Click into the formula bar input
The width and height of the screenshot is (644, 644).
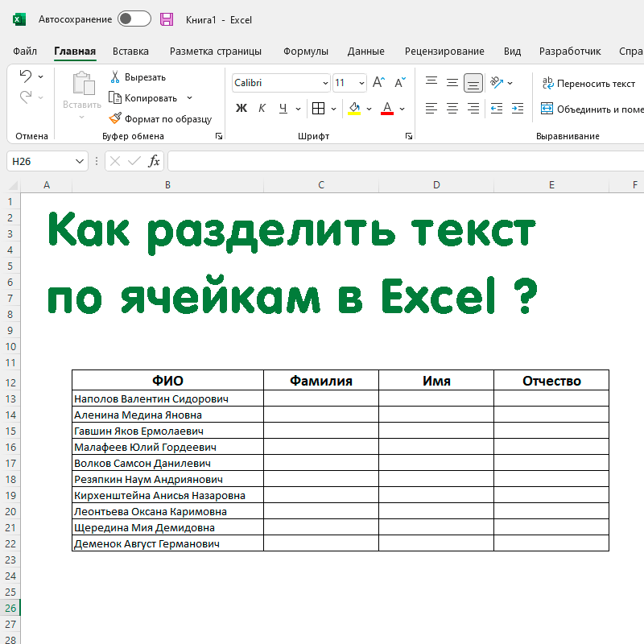click(406, 161)
